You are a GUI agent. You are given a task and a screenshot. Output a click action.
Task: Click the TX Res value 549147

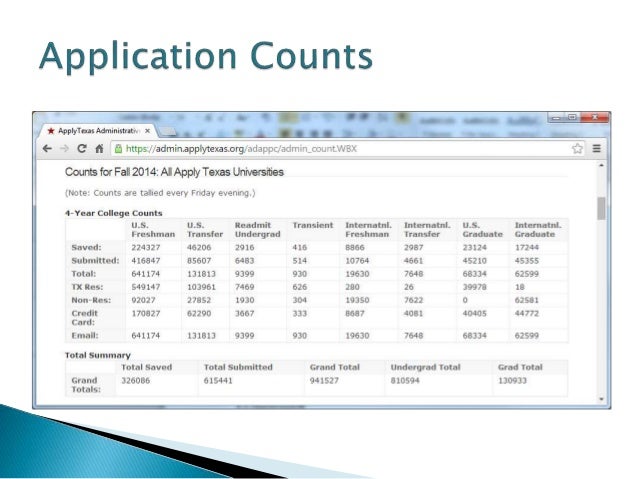pyautogui.click(x=146, y=287)
